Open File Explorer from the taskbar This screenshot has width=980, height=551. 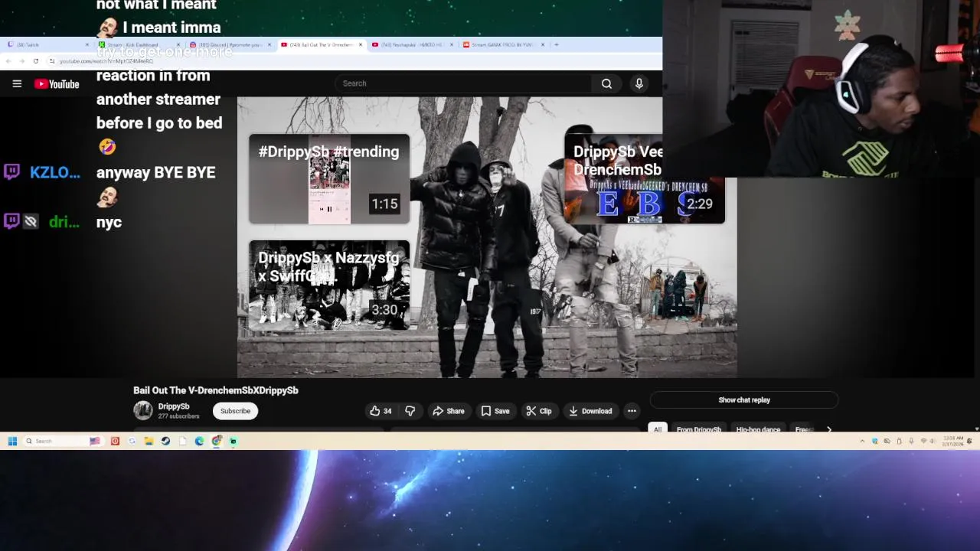pos(149,441)
